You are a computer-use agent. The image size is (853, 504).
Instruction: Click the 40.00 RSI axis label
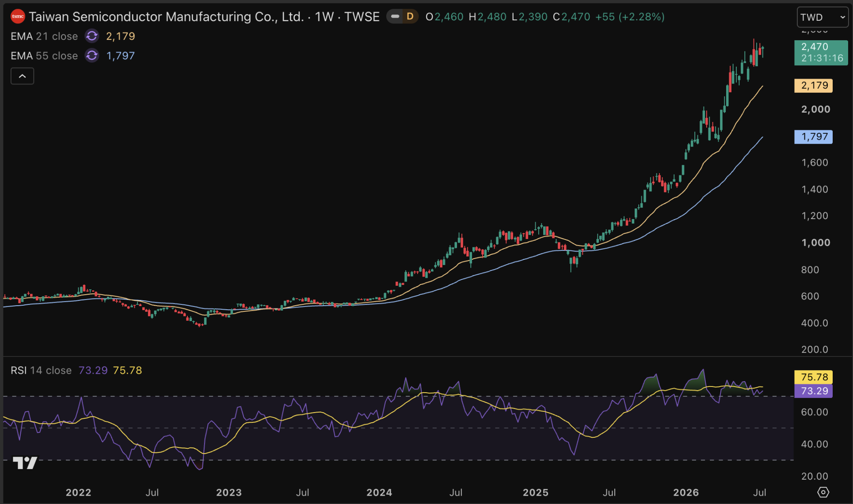pos(815,444)
